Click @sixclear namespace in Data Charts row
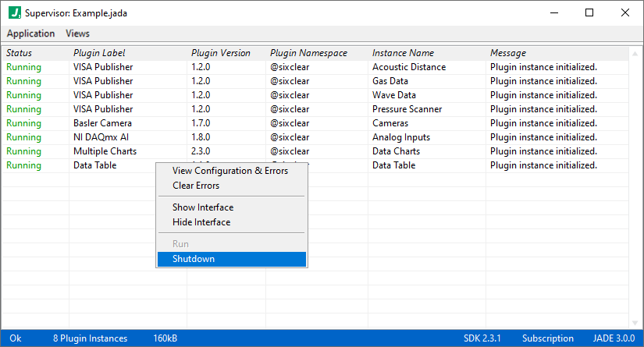644x347 pixels. point(290,151)
